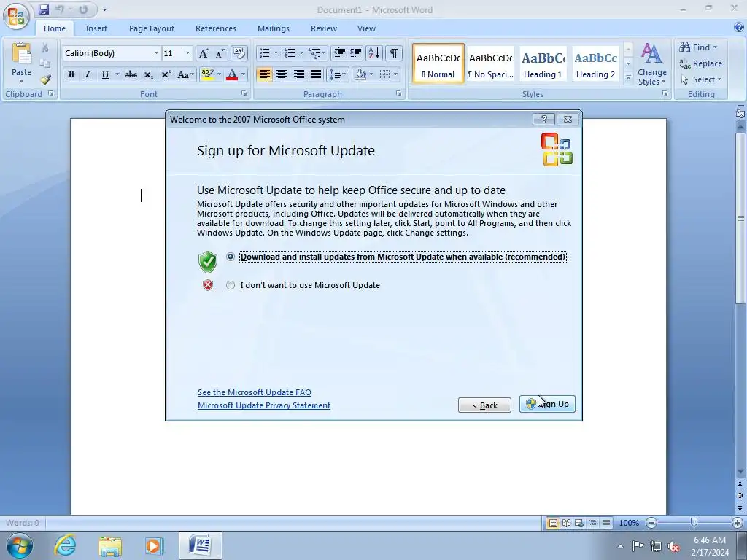Viewport: 747px width, 560px height.
Task: Open Internet Explorer from the taskbar
Action: pyautogui.click(x=65, y=545)
